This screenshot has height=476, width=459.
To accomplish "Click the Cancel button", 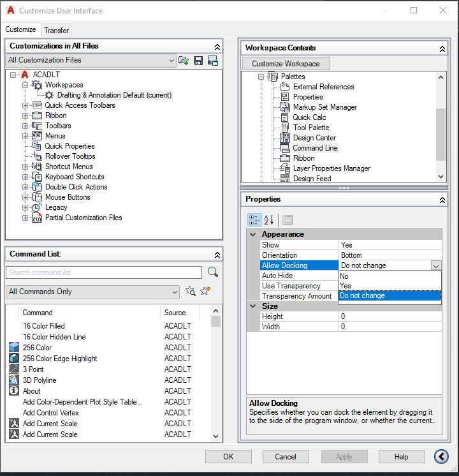I will click(x=286, y=457).
